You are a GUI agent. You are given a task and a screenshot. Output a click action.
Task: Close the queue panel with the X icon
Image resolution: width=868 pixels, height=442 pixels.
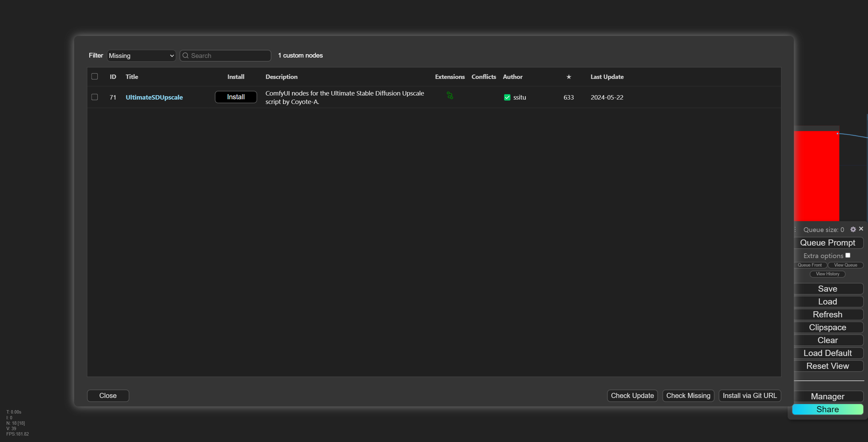[x=861, y=229]
